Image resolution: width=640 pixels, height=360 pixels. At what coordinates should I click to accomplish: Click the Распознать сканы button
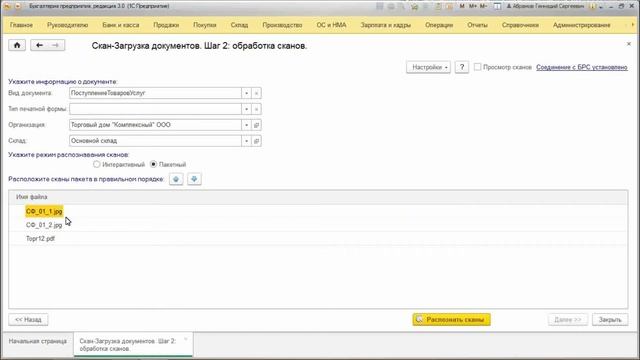451,320
